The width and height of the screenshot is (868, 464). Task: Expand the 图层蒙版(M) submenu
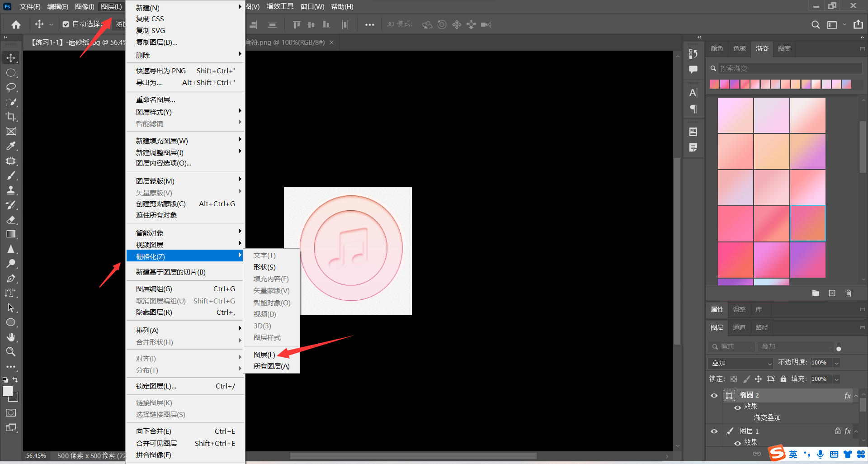[185, 181]
